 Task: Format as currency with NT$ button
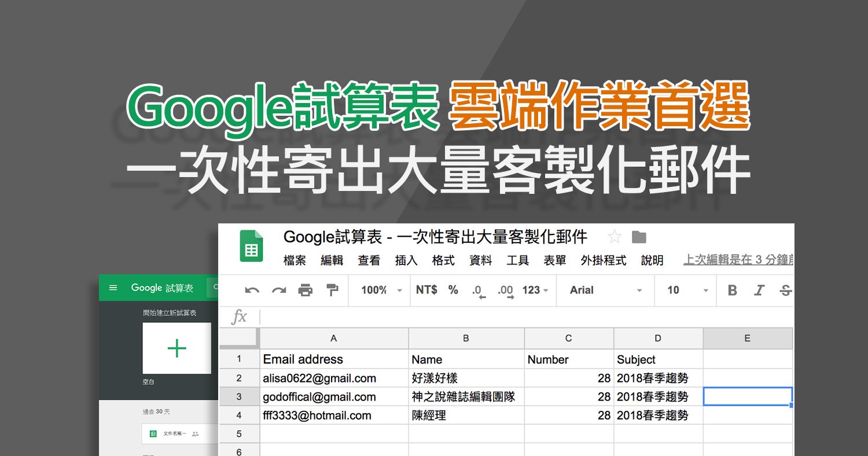pyautogui.click(x=426, y=290)
